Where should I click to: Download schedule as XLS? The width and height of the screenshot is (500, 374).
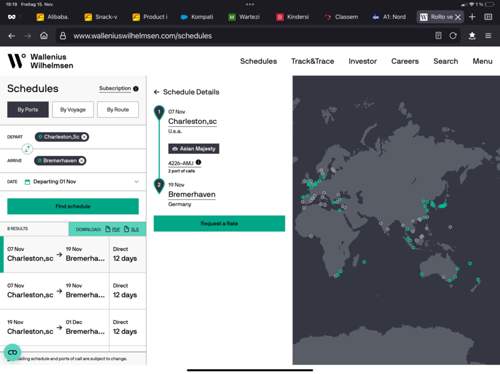pos(131,229)
